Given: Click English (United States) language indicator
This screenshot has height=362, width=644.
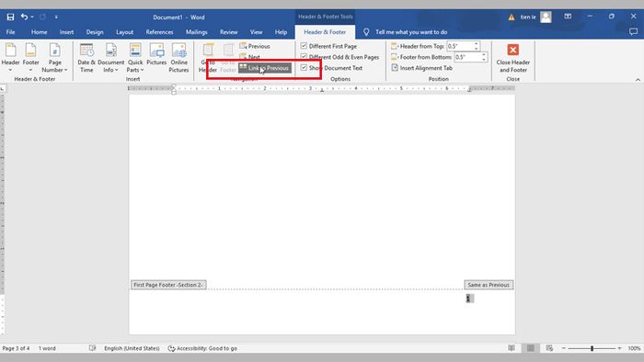Looking at the screenshot, I should 132,348.
